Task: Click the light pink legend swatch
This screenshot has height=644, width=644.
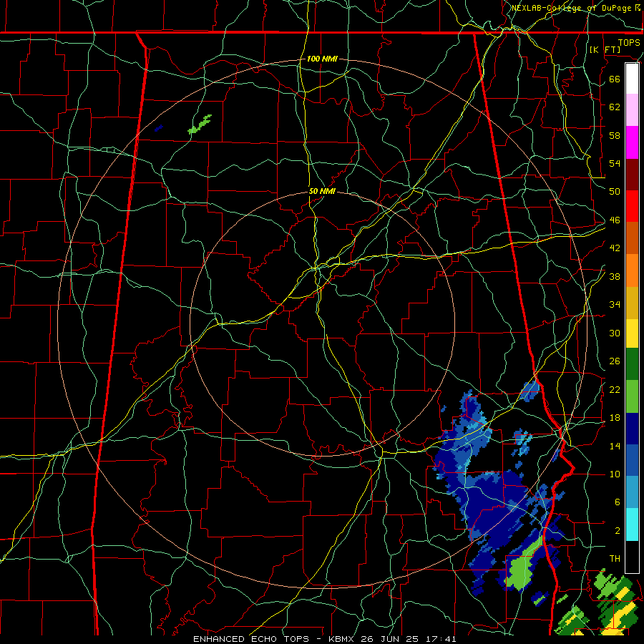Action: coord(632,109)
